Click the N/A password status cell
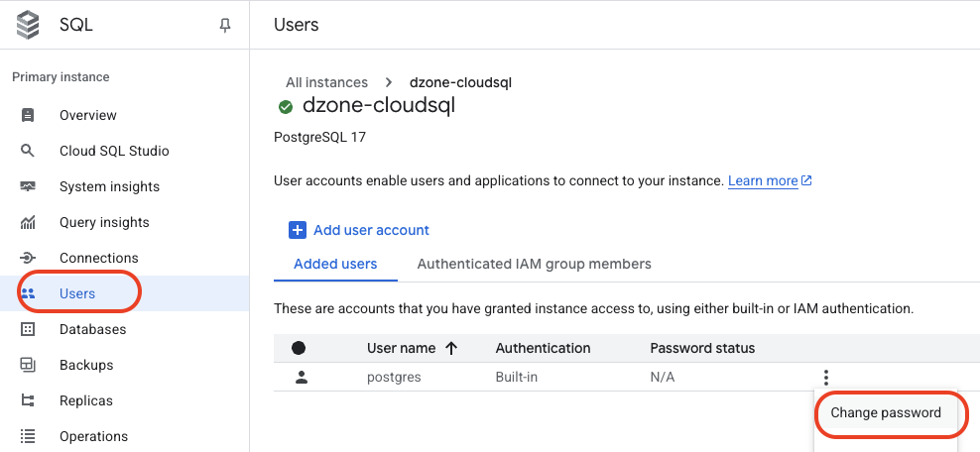Image resolution: width=980 pixels, height=452 pixels. tap(663, 377)
